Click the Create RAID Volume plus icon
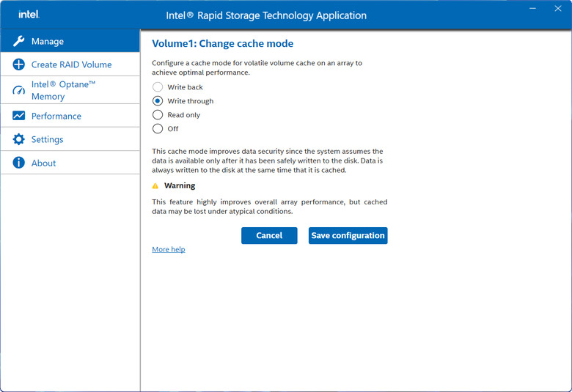This screenshot has height=392, width=572. (18, 64)
